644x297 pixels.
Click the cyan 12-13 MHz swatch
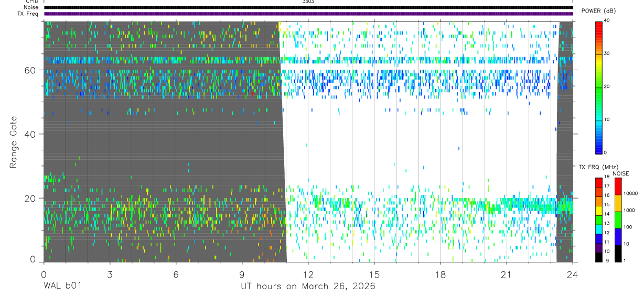click(x=599, y=229)
